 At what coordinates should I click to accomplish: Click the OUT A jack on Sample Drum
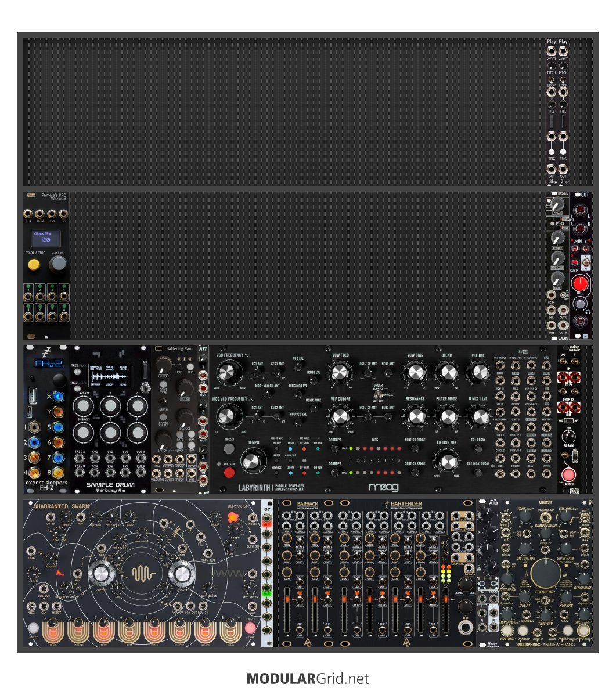(x=141, y=459)
